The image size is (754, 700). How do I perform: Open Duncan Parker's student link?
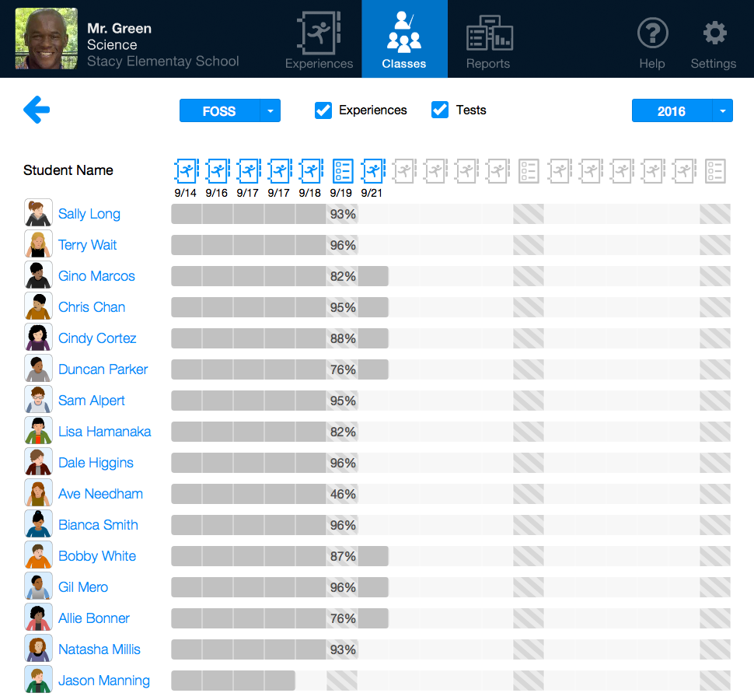[103, 369]
